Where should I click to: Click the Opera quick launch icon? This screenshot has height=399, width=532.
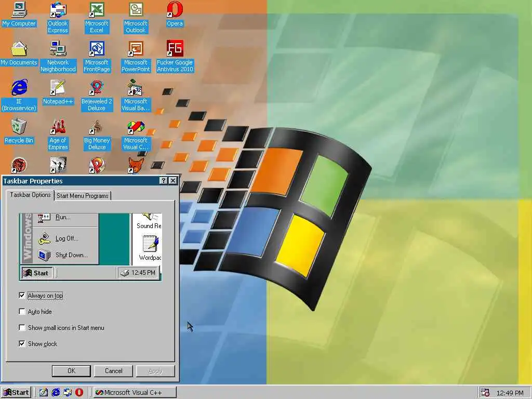tap(79, 393)
